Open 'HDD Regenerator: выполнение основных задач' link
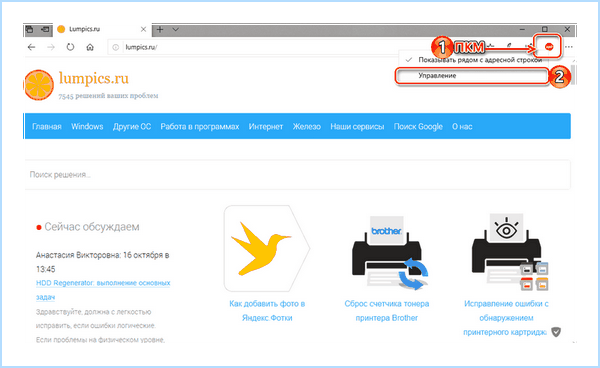This screenshot has width=600, height=368. [x=103, y=290]
